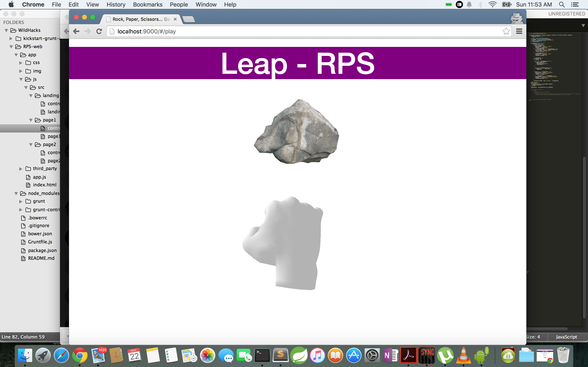Viewport: 588px width, 367px height.
Task: Expand the third_party folder
Action: (21, 169)
